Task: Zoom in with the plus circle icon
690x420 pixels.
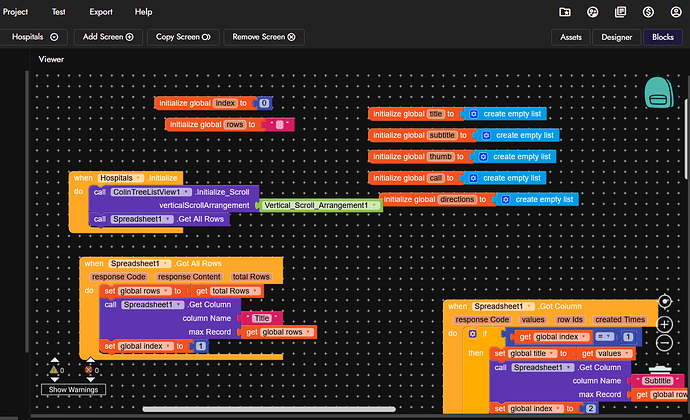Action: pyautogui.click(x=664, y=324)
